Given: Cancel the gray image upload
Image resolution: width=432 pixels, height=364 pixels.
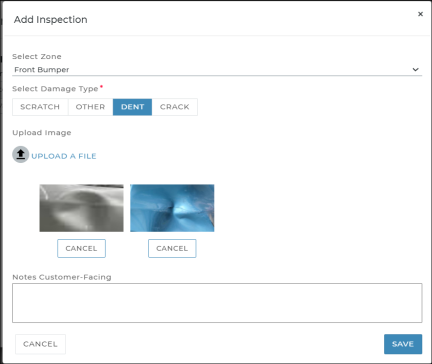Looking at the screenshot, I should tap(81, 248).
